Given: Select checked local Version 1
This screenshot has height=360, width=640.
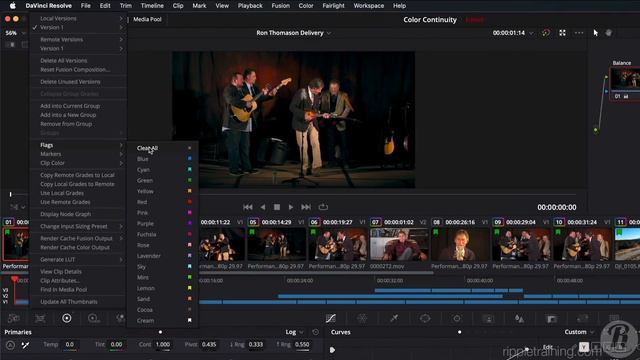Looking at the screenshot, I should pyautogui.click(x=78, y=27).
